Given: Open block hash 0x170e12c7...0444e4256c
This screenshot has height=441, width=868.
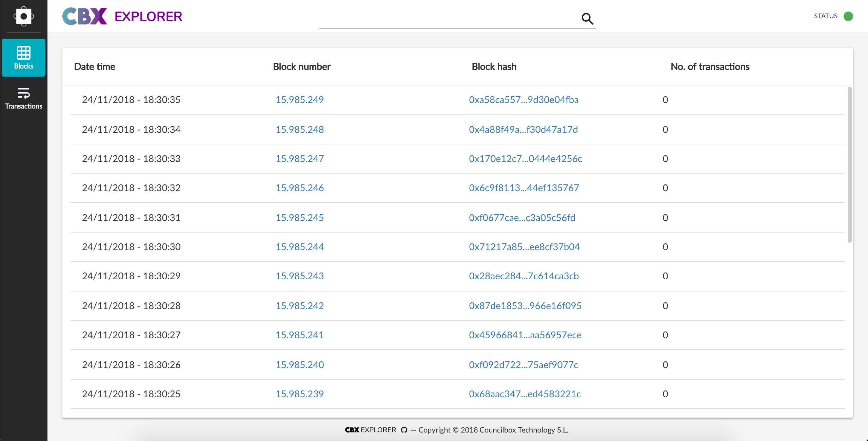Looking at the screenshot, I should pos(525,159).
